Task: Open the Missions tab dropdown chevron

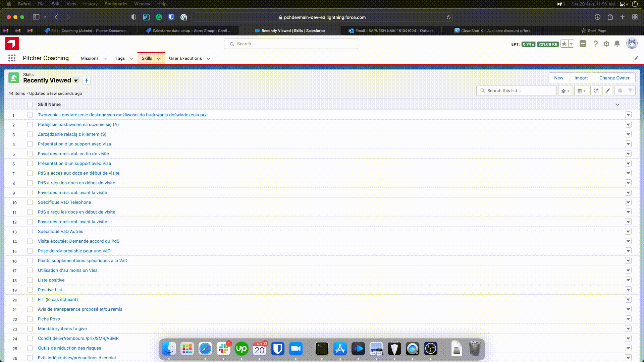Action: tap(105, 59)
